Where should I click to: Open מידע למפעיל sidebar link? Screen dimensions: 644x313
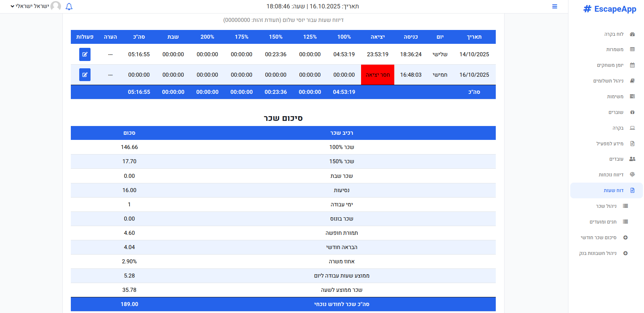[x=610, y=144]
